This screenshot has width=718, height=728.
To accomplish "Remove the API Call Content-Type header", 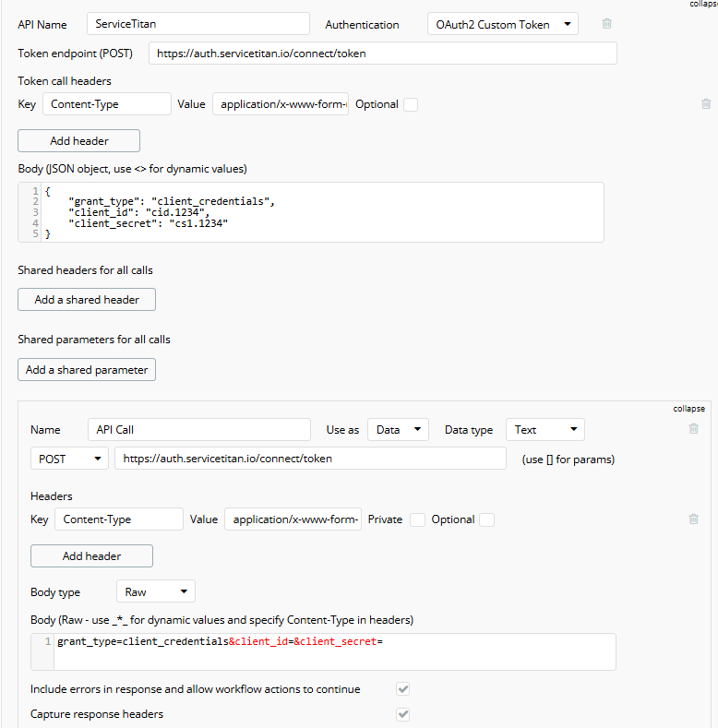I will click(x=693, y=519).
